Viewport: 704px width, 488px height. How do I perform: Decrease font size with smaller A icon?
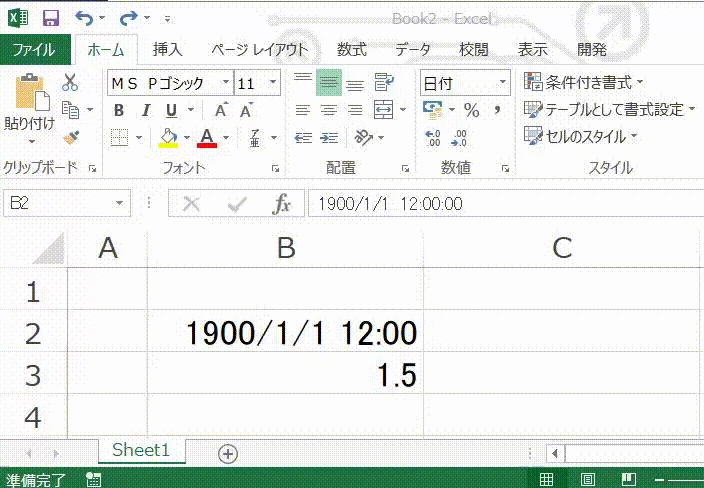click(246, 110)
